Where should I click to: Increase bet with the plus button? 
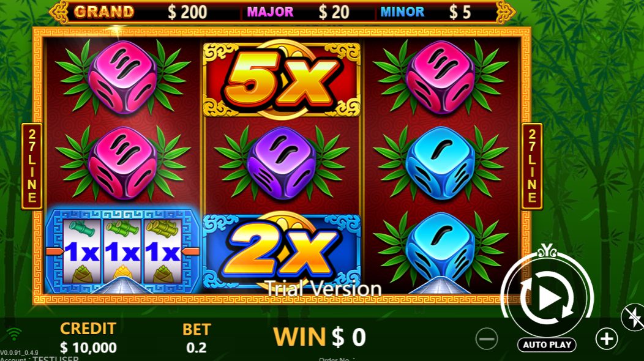[x=607, y=339]
